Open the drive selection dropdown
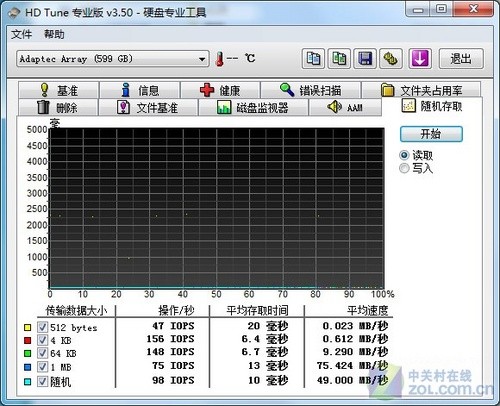Image resolution: width=500 pixels, height=406 pixels. point(113,59)
